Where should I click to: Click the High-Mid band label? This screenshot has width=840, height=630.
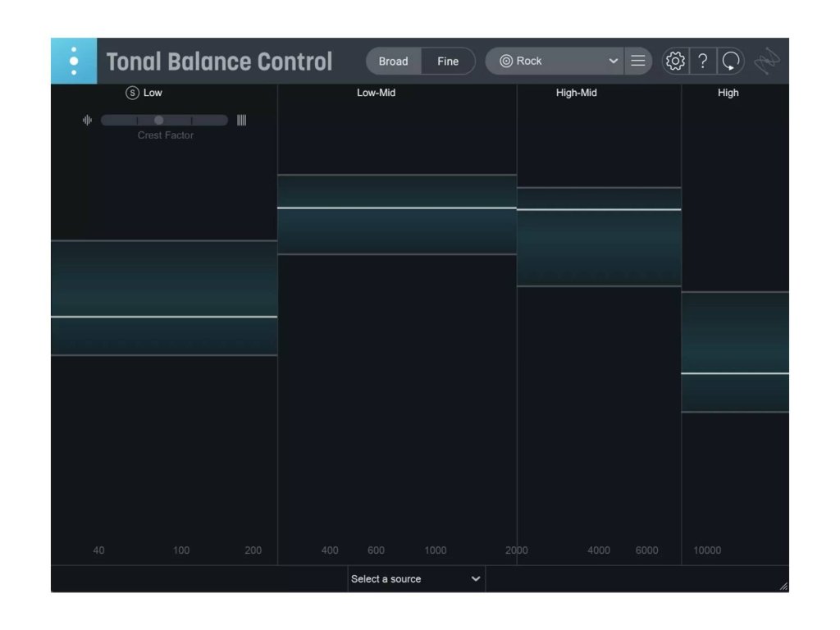point(577,93)
